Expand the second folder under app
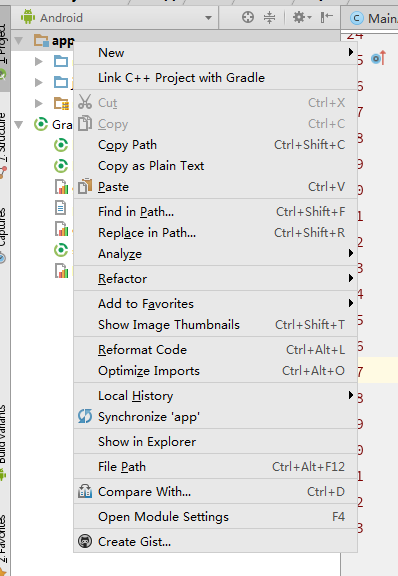398x576 pixels. tap(39, 82)
